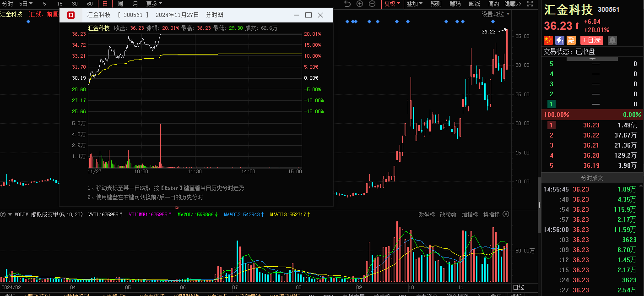Viewport: 644px width, 296px height.
Task: Click the orange 融 margin icon
Action: coord(571,40)
